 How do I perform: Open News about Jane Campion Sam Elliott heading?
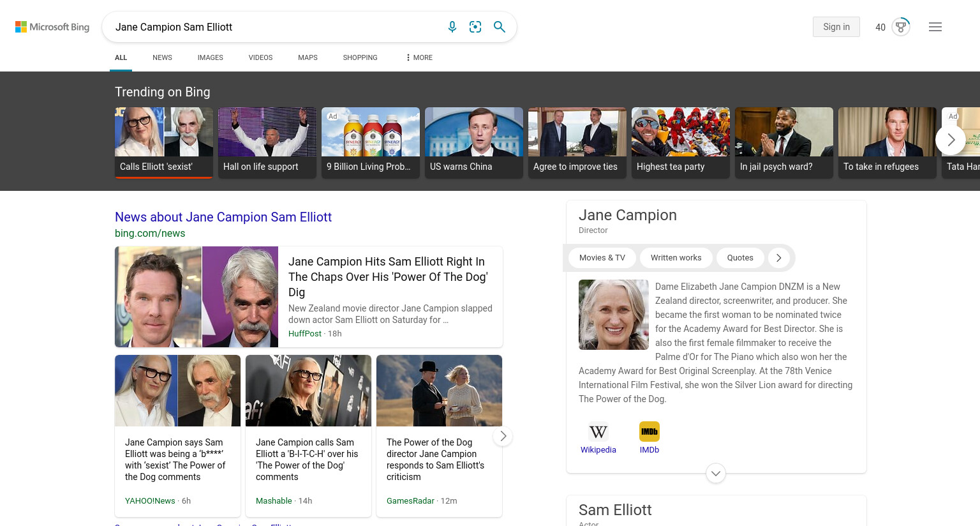pyautogui.click(x=223, y=217)
